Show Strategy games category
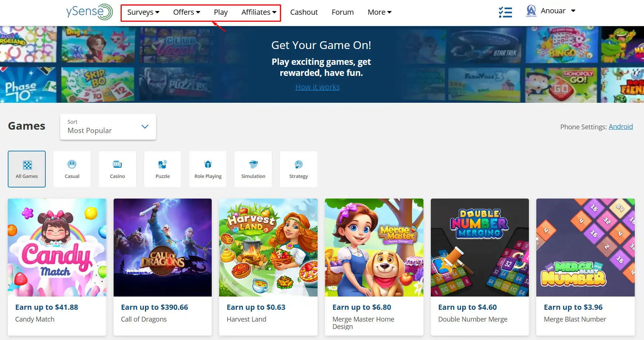 [x=298, y=169]
